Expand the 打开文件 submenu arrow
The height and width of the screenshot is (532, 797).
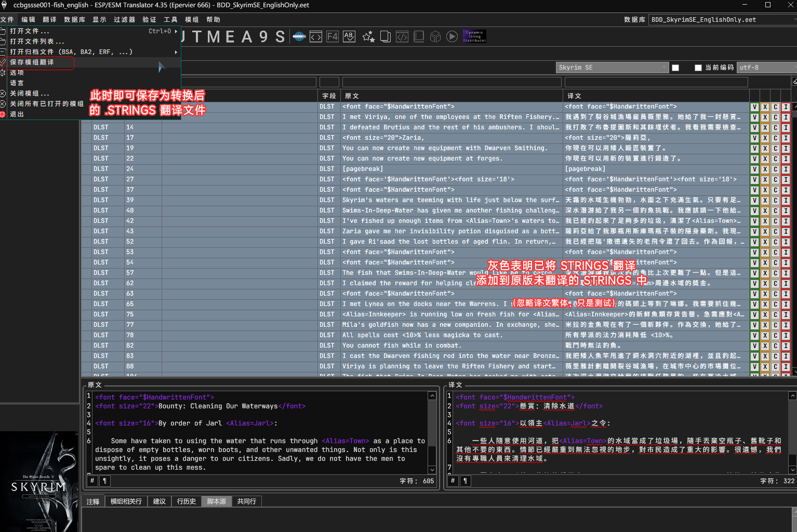[x=176, y=31]
